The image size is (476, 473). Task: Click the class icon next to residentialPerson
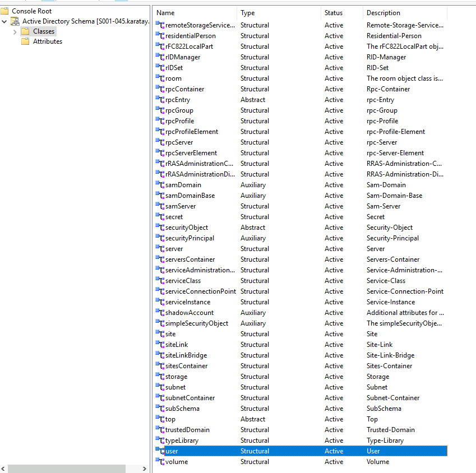160,35
